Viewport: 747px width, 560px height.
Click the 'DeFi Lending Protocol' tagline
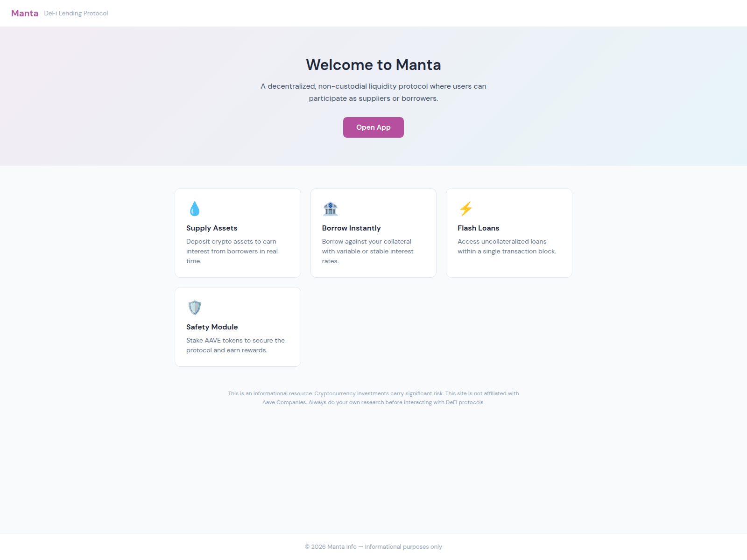tap(76, 13)
